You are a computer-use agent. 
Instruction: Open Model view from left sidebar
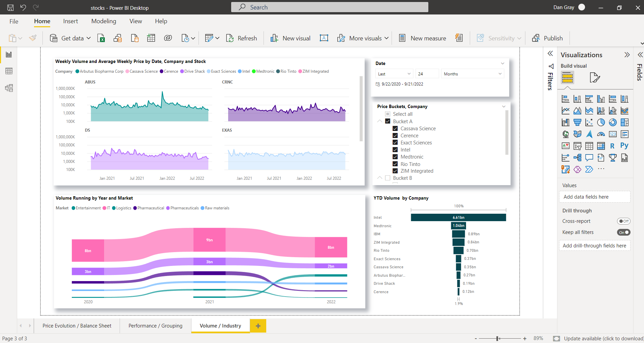point(9,88)
